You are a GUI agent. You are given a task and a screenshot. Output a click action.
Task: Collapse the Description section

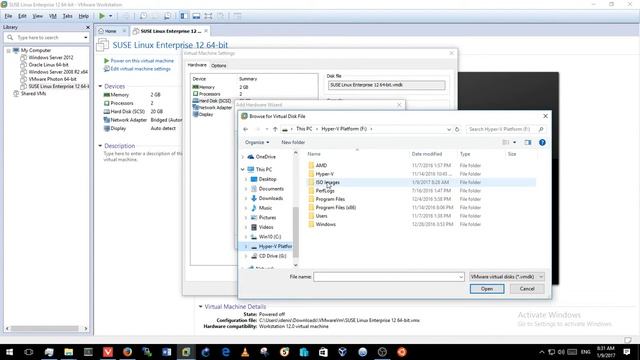(100, 146)
